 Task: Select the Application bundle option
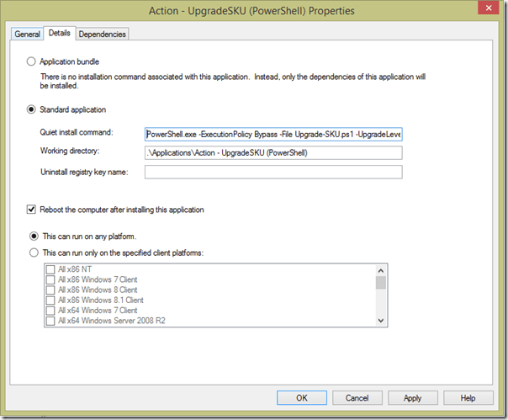coord(33,61)
